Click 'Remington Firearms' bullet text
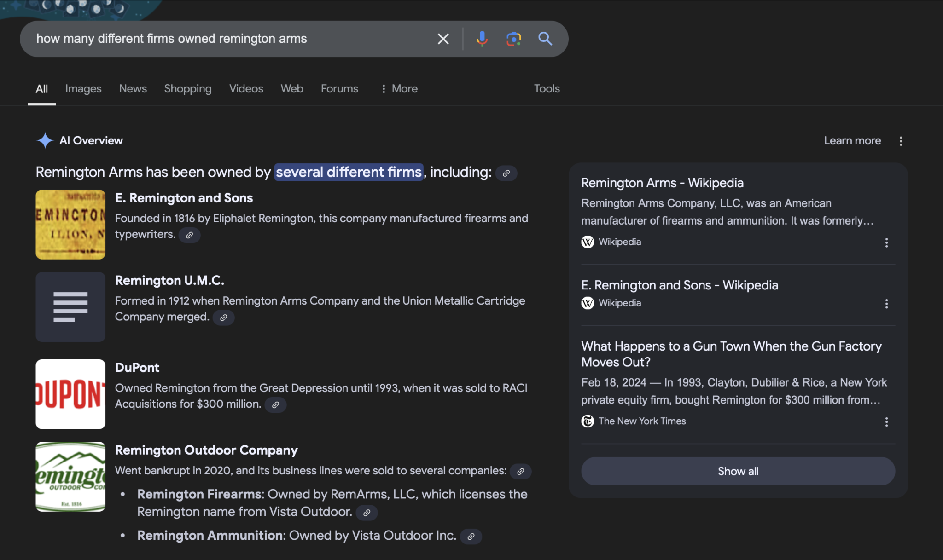 (x=200, y=495)
